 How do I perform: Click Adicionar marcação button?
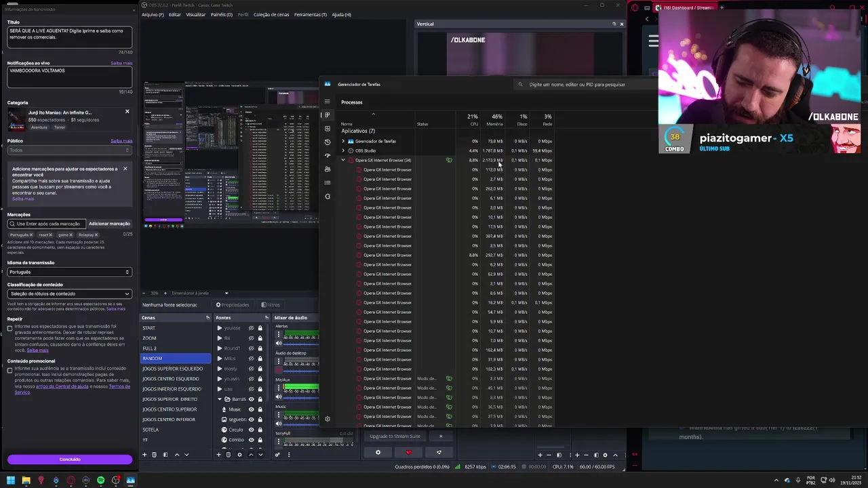tap(109, 224)
